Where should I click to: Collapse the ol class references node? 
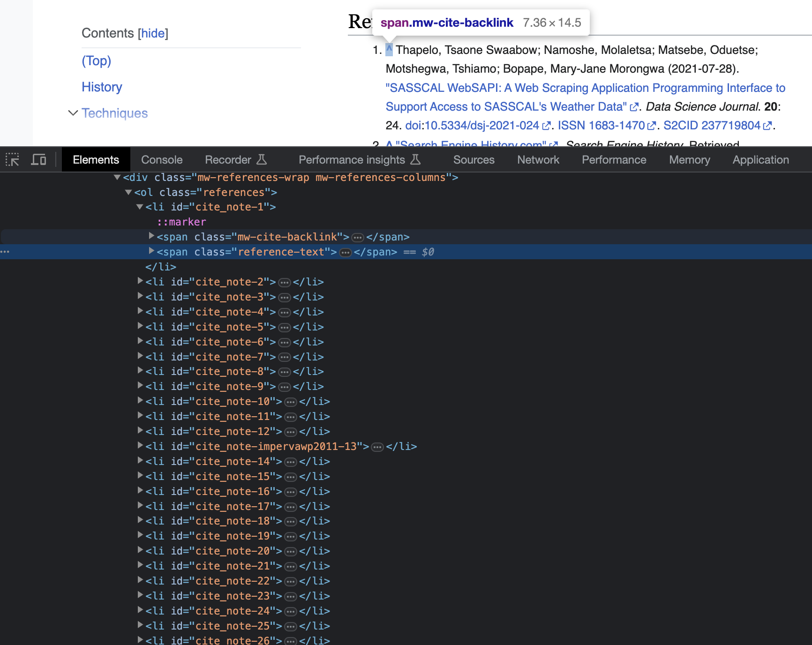[x=128, y=192]
